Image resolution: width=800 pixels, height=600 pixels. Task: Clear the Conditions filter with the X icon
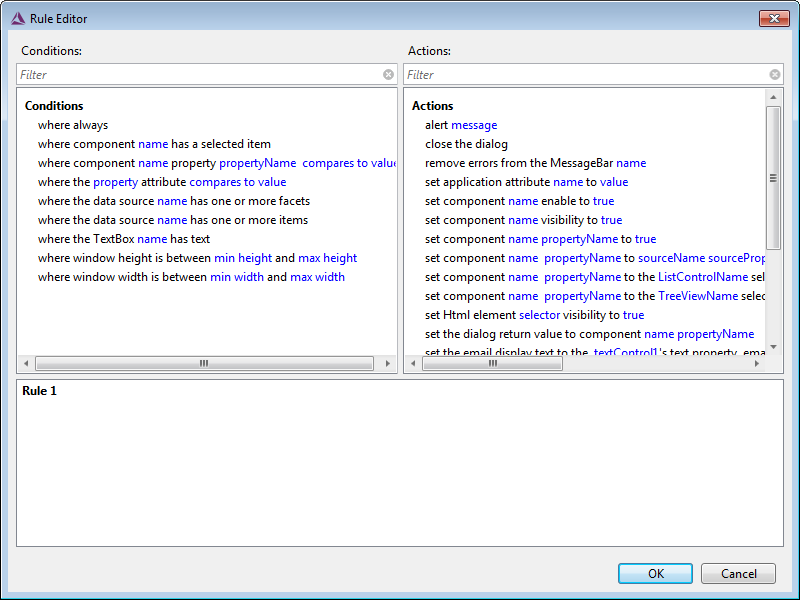point(388,75)
